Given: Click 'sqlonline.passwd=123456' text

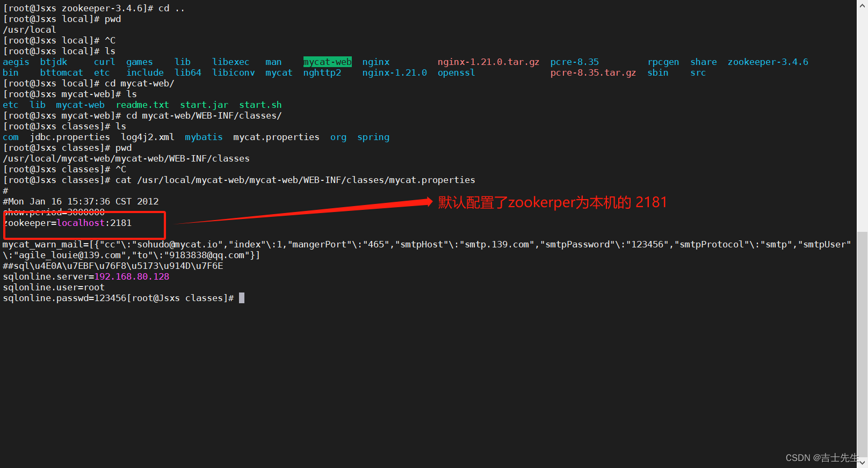Looking at the screenshot, I should tap(64, 298).
